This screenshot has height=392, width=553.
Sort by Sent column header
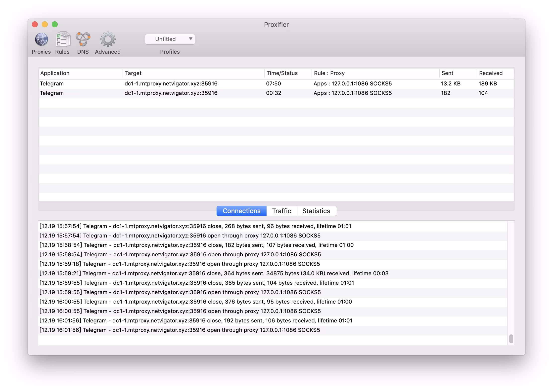coord(447,73)
